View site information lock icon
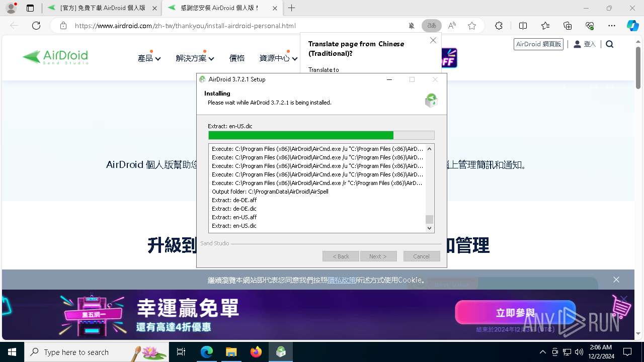 [63, 26]
